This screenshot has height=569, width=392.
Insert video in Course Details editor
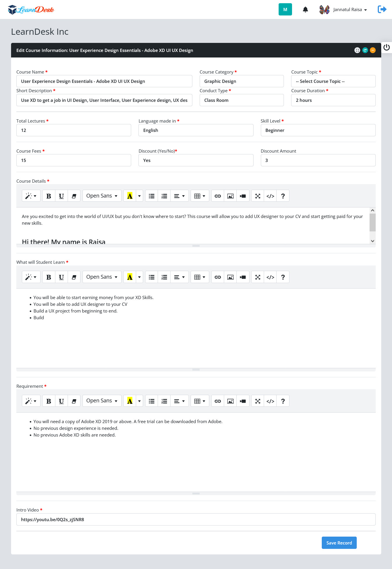[x=243, y=196]
